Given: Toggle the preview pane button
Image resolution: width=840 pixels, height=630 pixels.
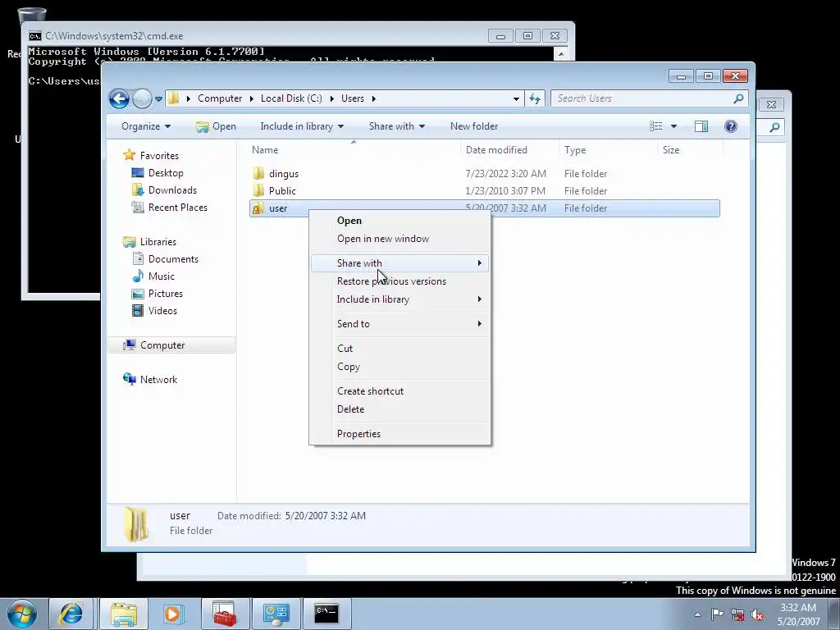Looking at the screenshot, I should point(701,126).
